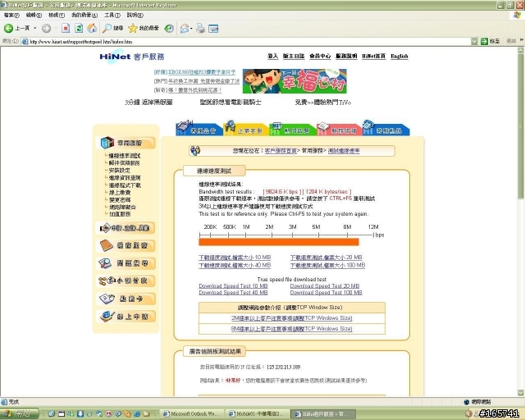This screenshot has height=420, width=525.
Task: Open the Back button history dropdown arrow
Action: pyautogui.click(x=34, y=29)
